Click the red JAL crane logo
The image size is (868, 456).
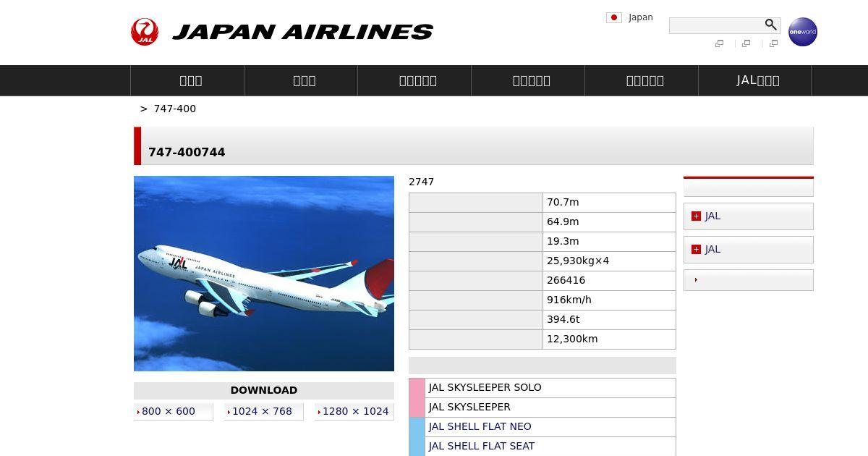(145, 32)
